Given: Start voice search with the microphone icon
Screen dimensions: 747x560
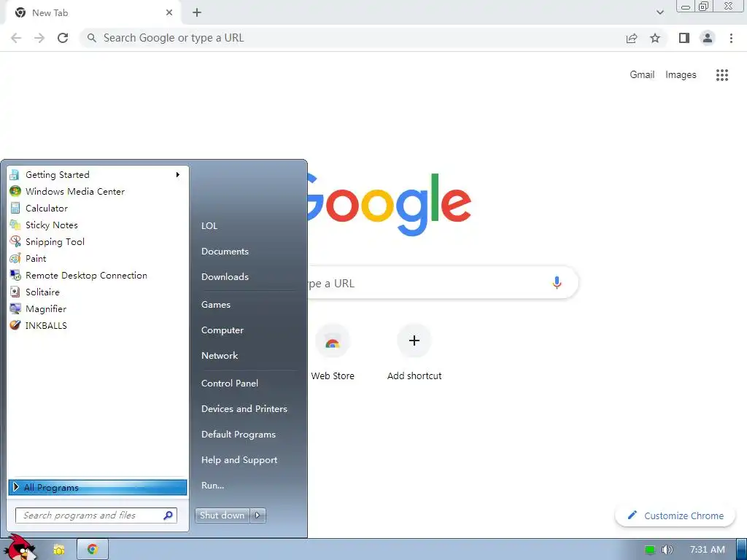Looking at the screenshot, I should (x=557, y=283).
